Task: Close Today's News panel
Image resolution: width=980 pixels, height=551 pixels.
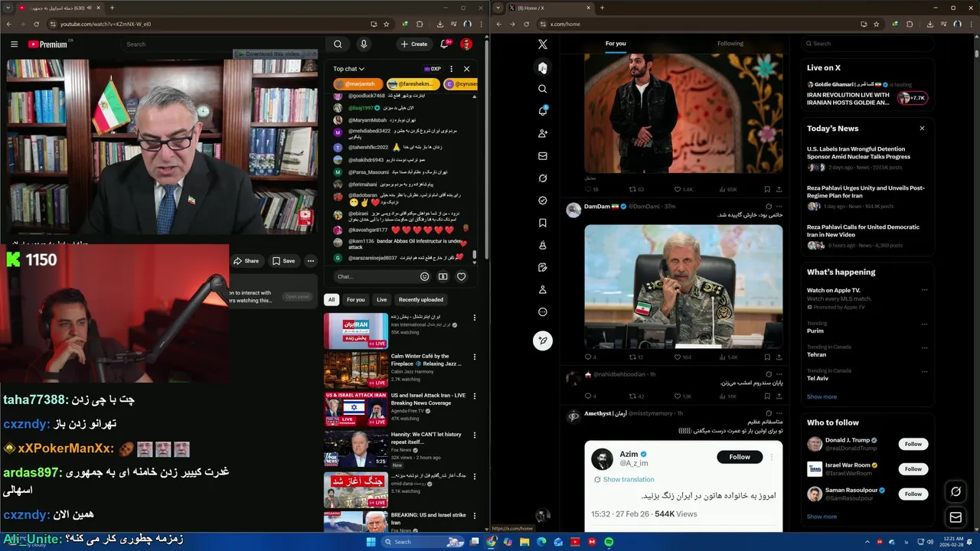Action: [x=922, y=129]
